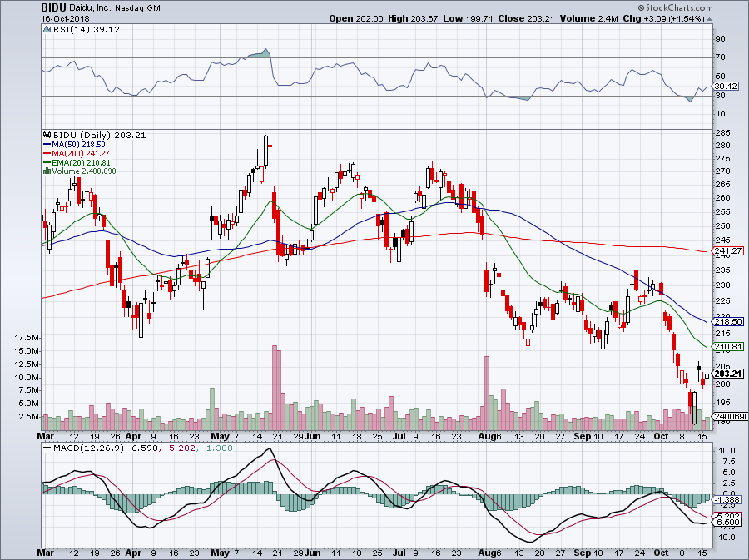Click the 270 price axis label
This screenshot has width=749, height=560.
click(x=722, y=171)
